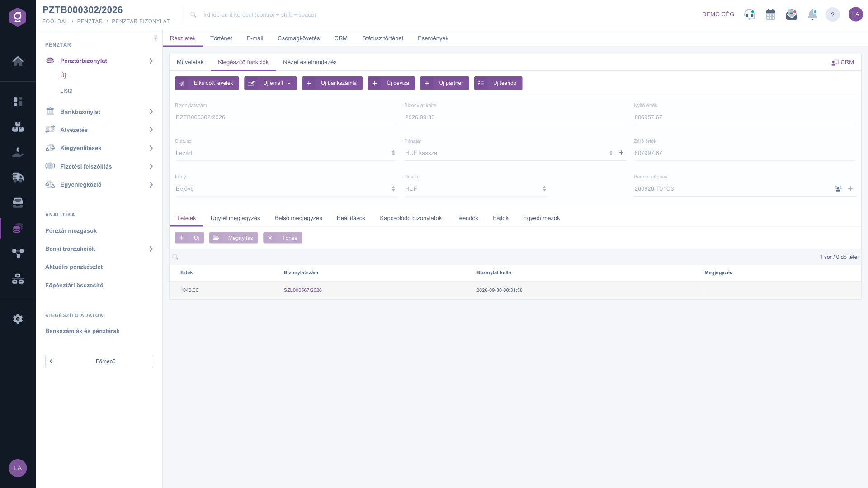Click the plus icon next to Pénztár field
Screen dimensions: 868x488
click(621, 153)
